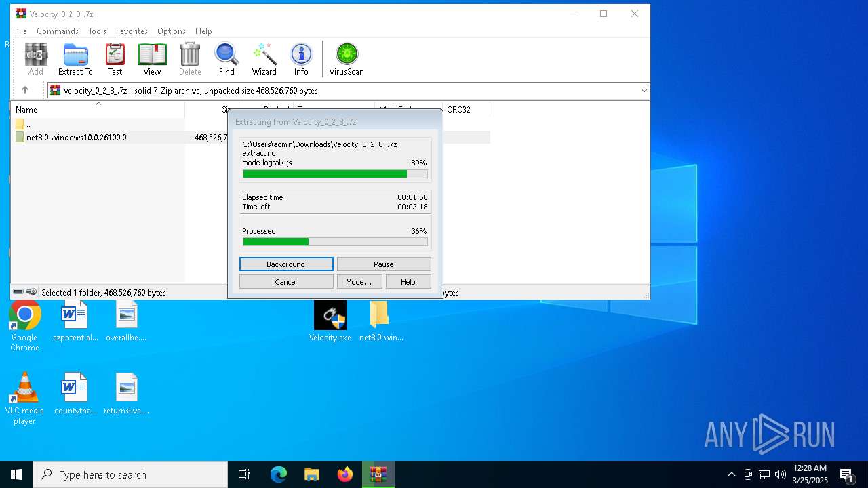Image resolution: width=868 pixels, height=488 pixels.
Task: Select Velocity.exe on the desktop
Action: (330, 322)
